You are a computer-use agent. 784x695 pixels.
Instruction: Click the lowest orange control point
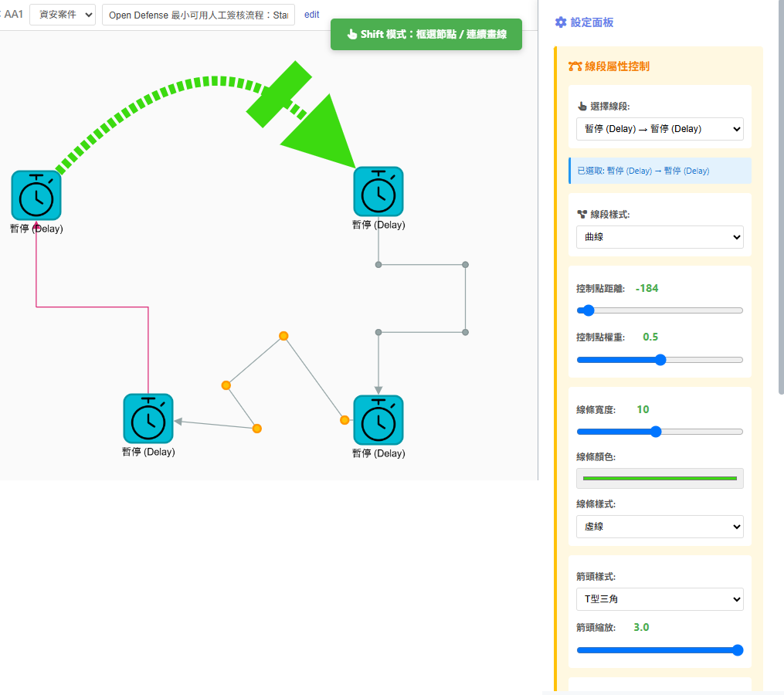[x=257, y=429]
